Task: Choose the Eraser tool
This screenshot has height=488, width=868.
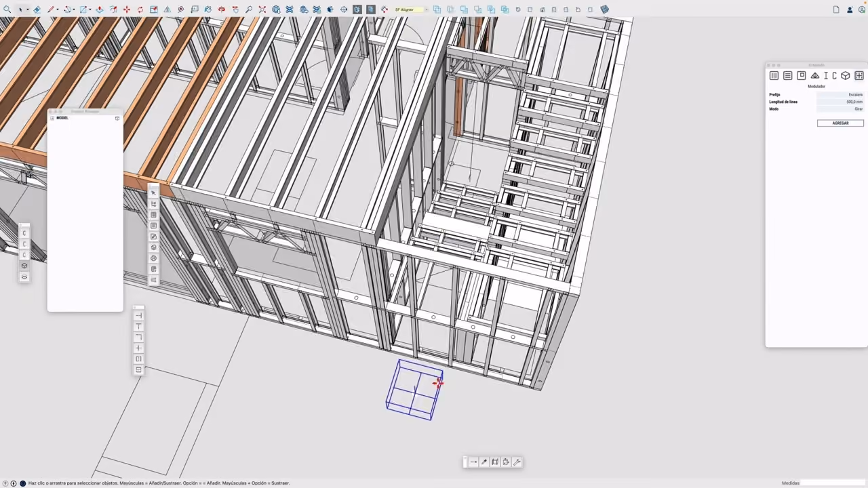Action: click(x=37, y=9)
